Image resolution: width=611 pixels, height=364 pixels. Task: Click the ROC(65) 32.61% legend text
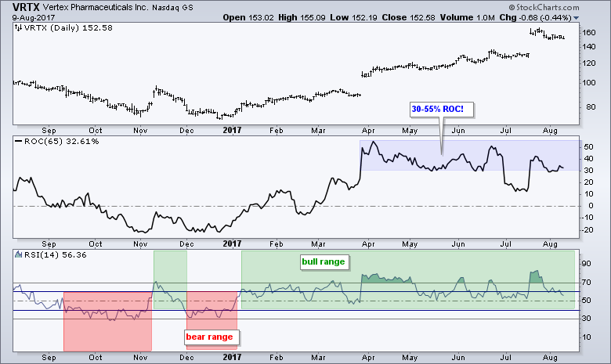pos(62,142)
